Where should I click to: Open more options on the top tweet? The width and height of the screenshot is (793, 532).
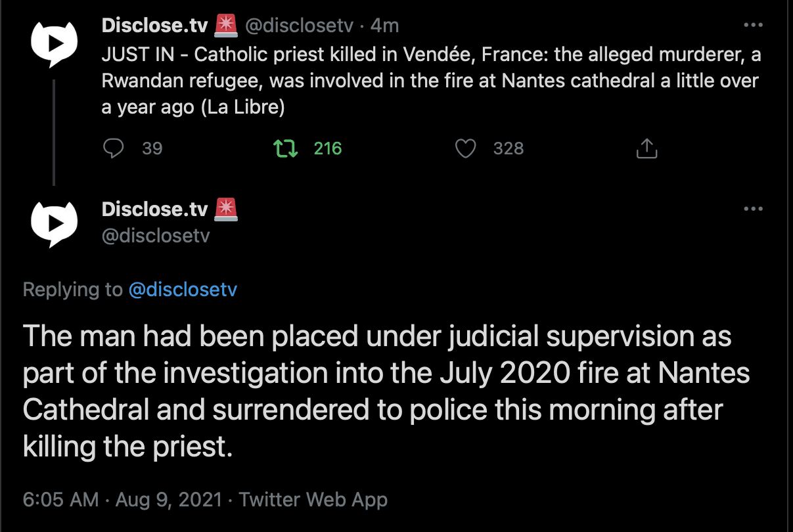click(x=753, y=26)
